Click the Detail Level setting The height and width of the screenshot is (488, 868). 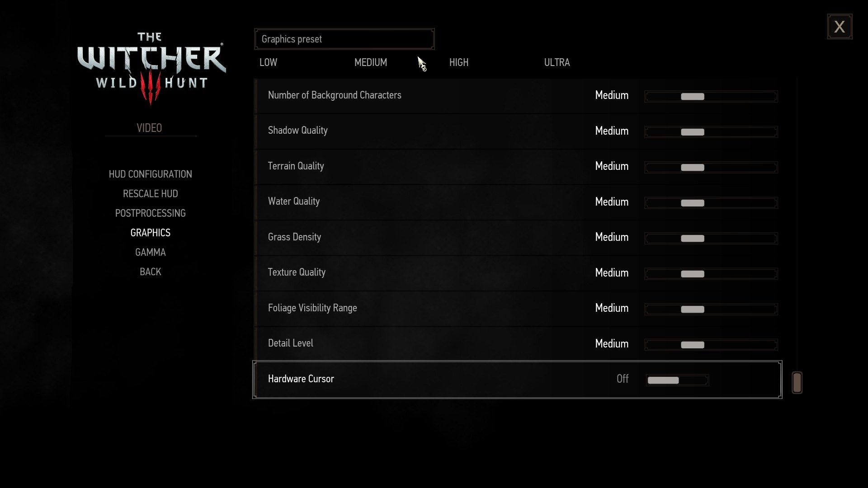click(290, 343)
